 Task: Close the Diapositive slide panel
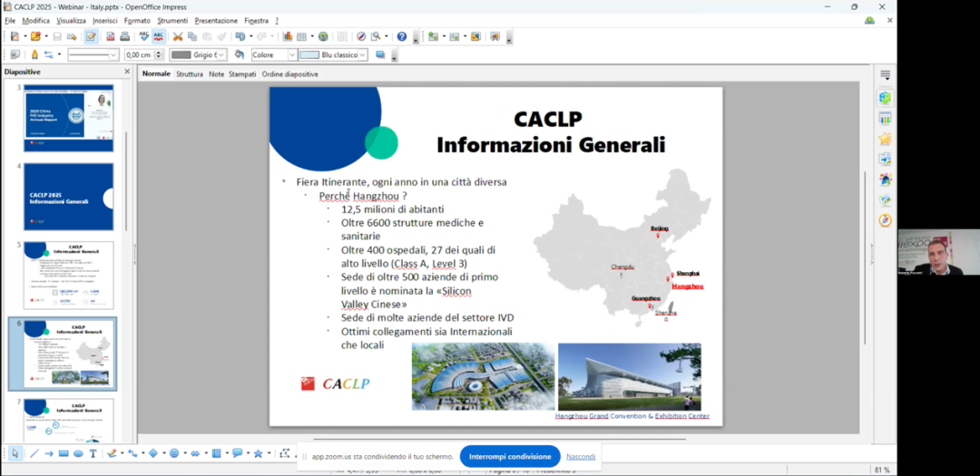[127, 72]
